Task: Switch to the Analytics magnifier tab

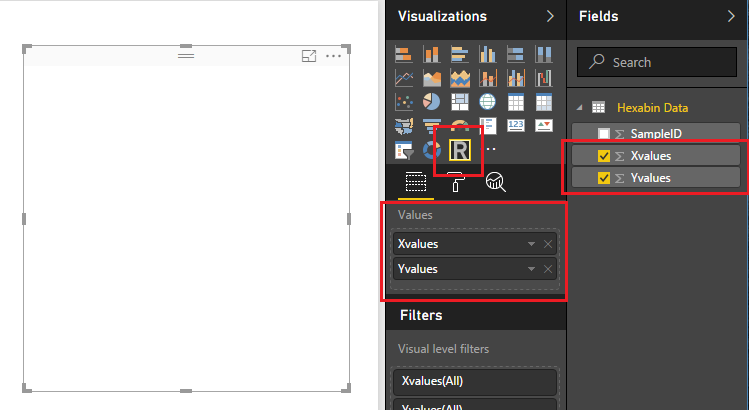Action: click(x=495, y=182)
